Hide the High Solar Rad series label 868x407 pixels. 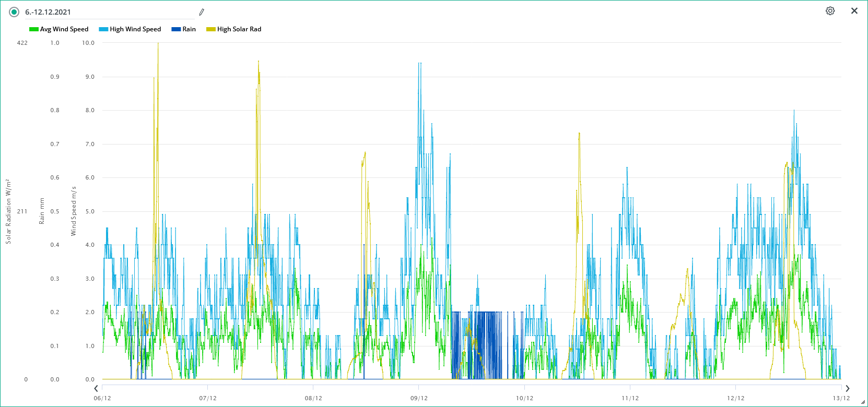tap(239, 29)
